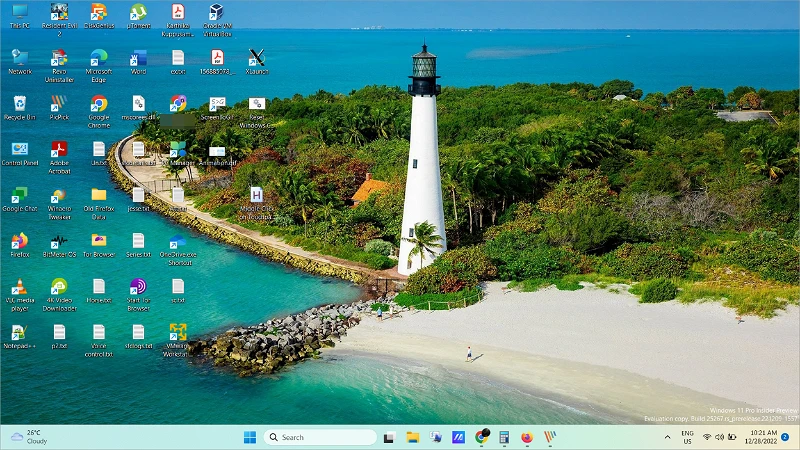Image resolution: width=800 pixels, height=450 pixels.
Task: Select the ScreenToGif desktop shortcut
Action: [x=217, y=108]
